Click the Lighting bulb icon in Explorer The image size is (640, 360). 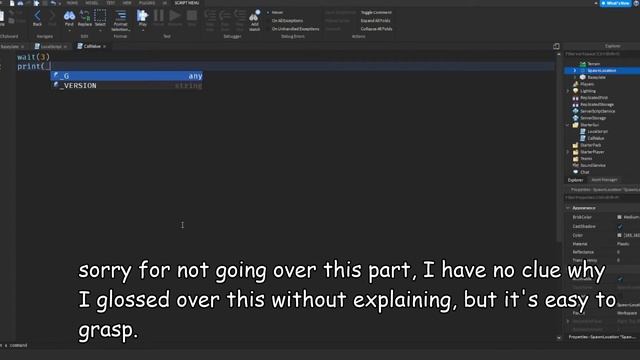[576, 91]
